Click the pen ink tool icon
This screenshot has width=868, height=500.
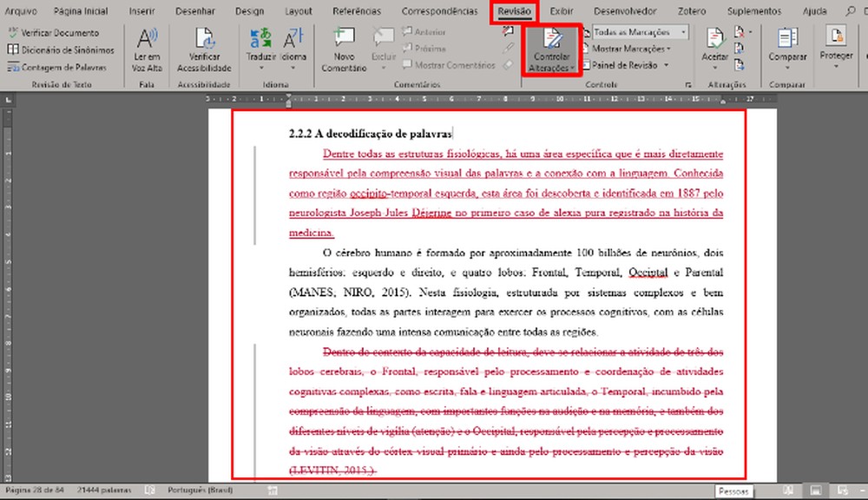click(x=508, y=48)
